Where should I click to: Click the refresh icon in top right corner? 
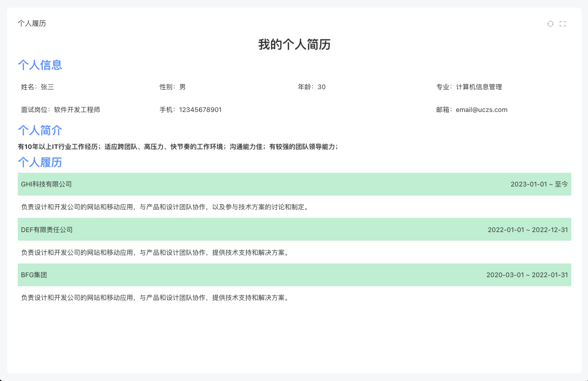click(x=550, y=24)
